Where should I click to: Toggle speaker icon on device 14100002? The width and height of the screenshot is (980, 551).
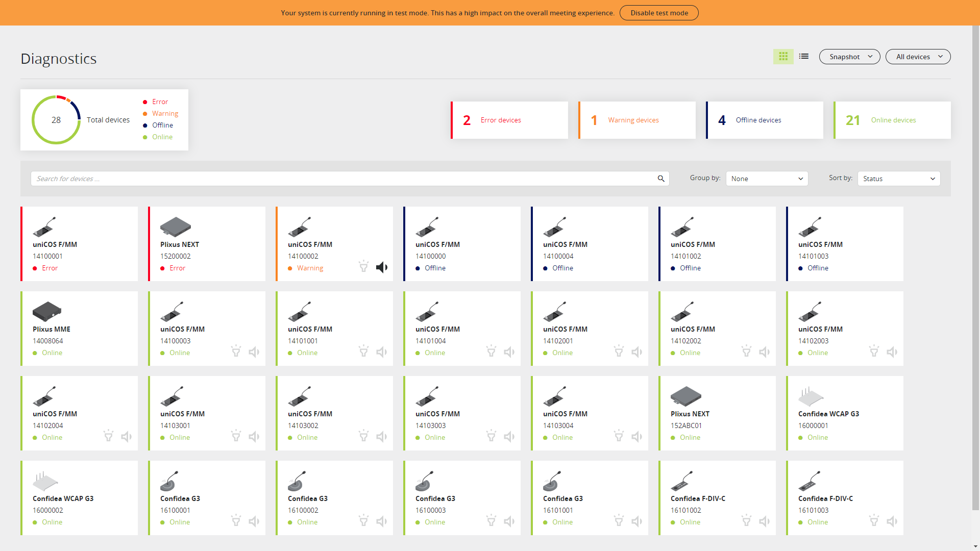tap(382, 267)
